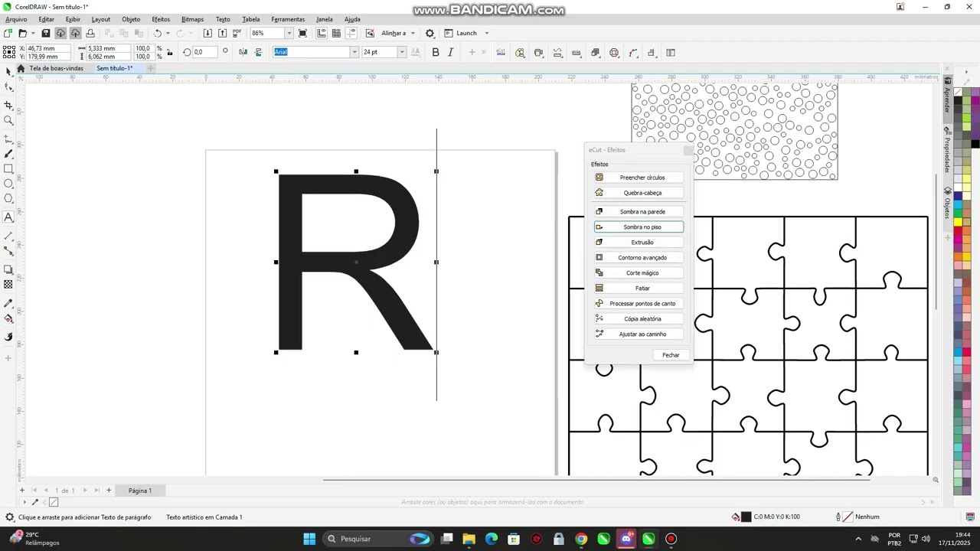The image size is (980, 551).
Task: Click the Export arrow icon
Action: 222,33
